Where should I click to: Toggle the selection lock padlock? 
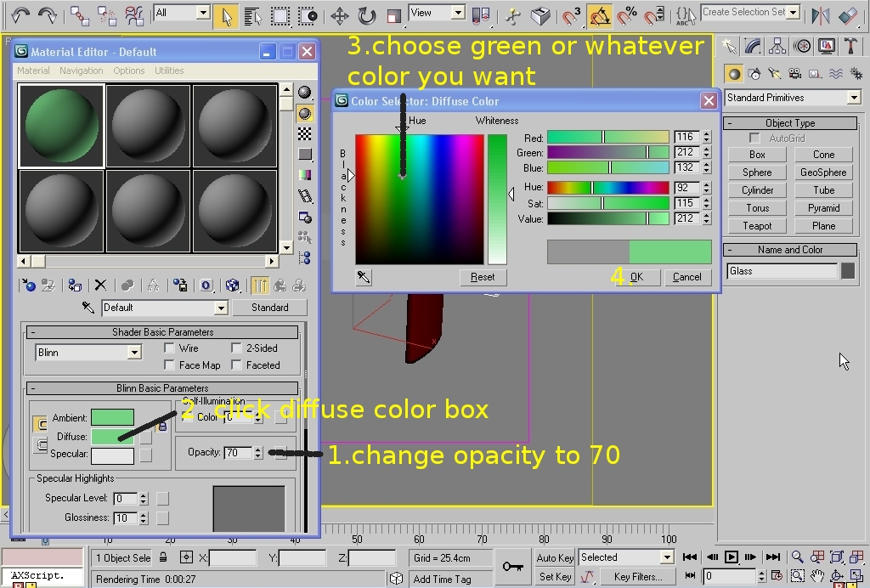(x=163, y=557)
